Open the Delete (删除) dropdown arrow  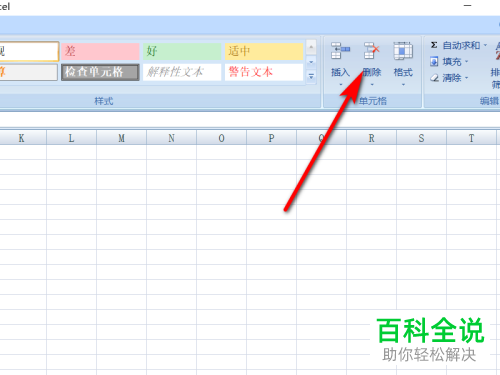(x=372, y=85)
